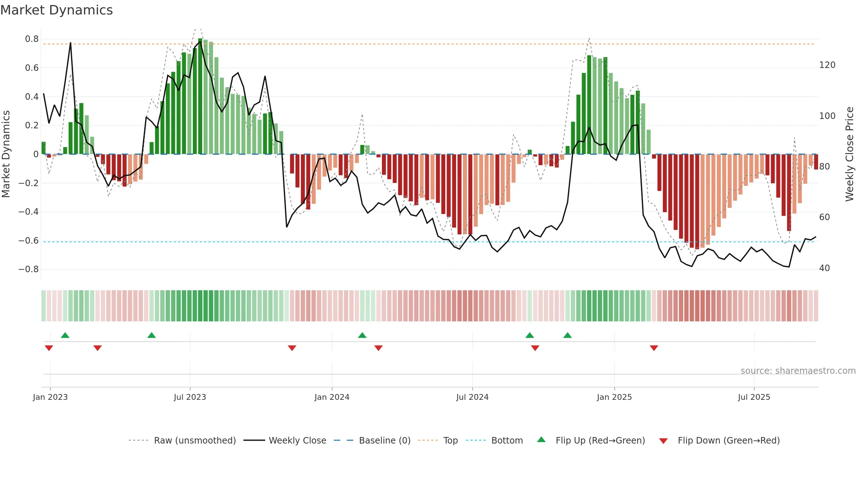Viewport: 868px width, 488px height.
Task: Click the Top legend entry
Action: 438,440
